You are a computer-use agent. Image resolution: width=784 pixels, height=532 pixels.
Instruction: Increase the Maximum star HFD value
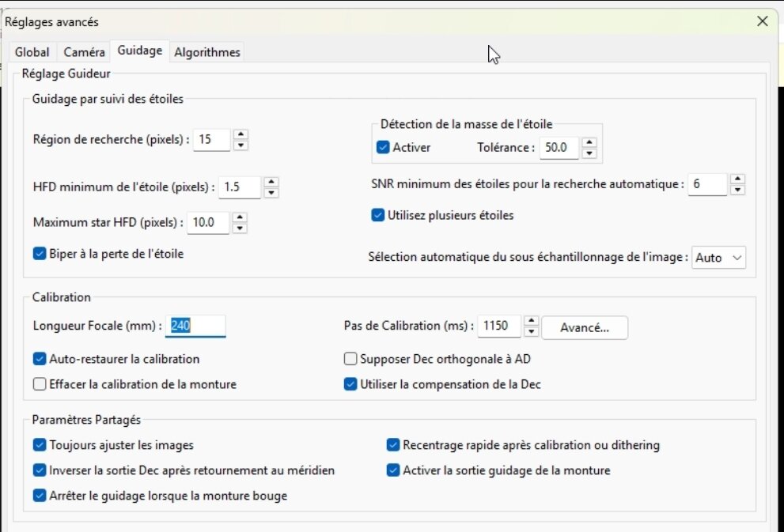click(x=239, y=218)
